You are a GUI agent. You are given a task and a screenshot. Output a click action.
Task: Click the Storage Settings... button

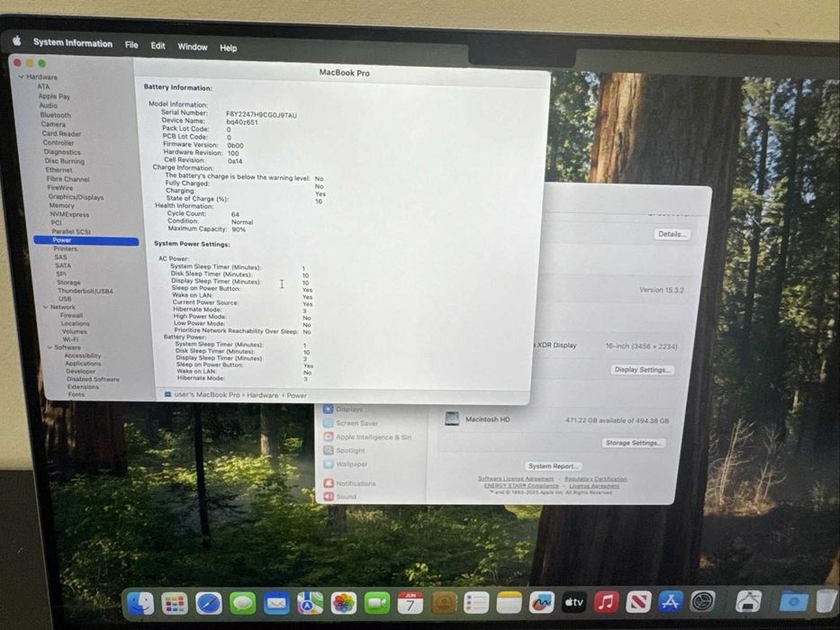pyautogui.click(x=633, y=443)
